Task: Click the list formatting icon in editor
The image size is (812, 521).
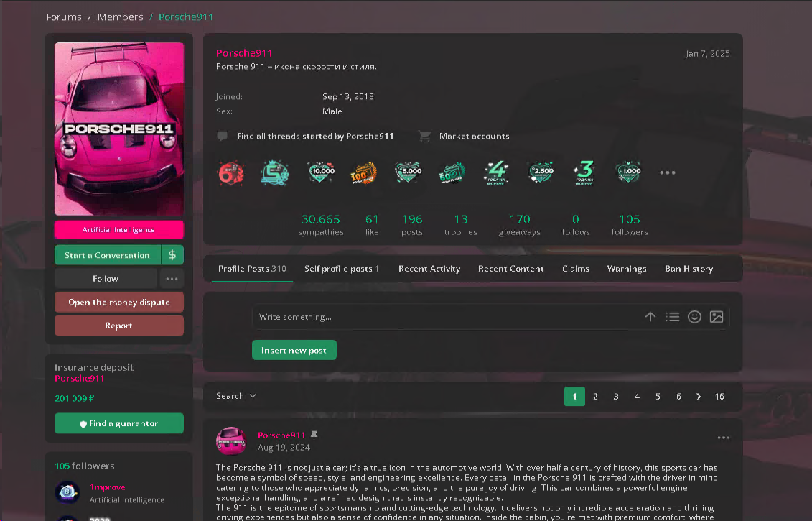Action: point(673,317)
